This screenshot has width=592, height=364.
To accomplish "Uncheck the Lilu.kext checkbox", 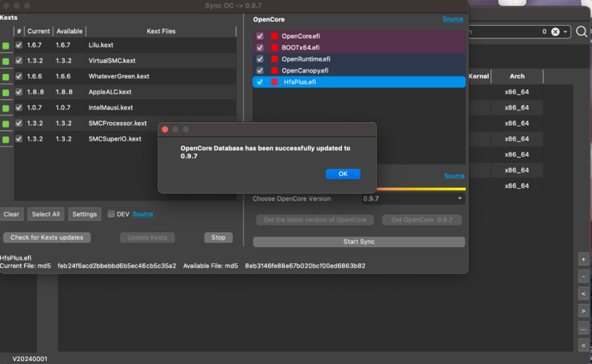I will point(19,45).
